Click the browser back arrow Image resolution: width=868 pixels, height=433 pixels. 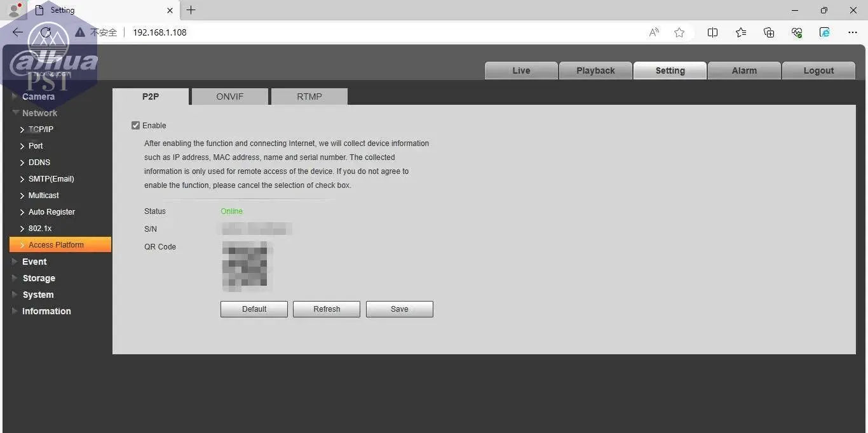(x=18, y=32)
